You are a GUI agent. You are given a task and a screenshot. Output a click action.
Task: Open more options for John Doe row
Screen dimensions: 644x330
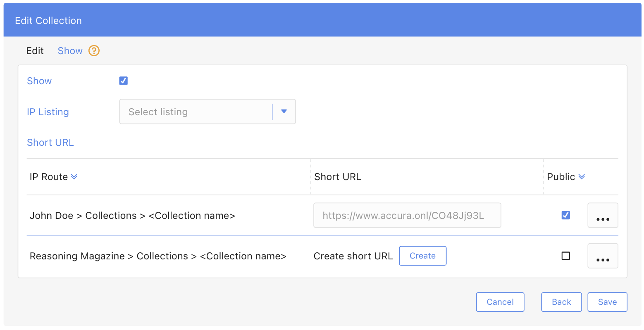click(x=603, y=215)
